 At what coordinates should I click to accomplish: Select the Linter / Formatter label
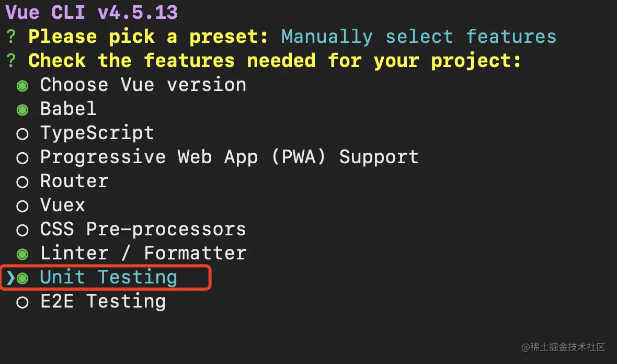[143, 254]
